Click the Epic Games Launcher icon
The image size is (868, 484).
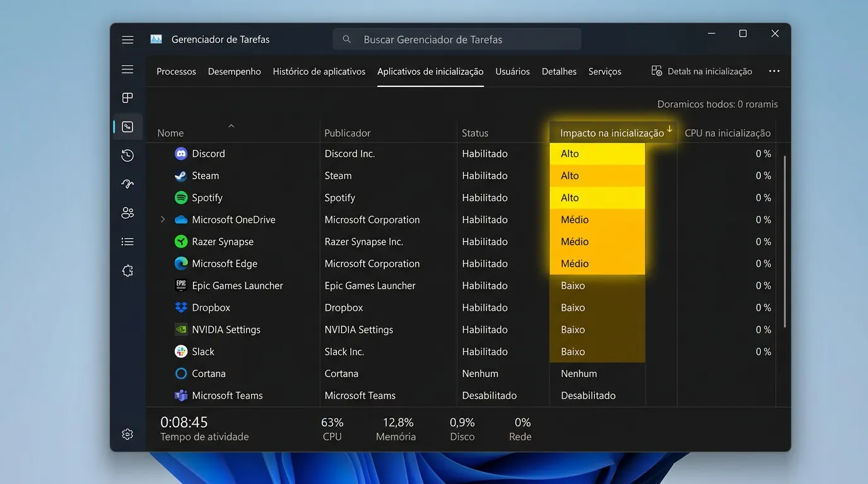[181, 285]
